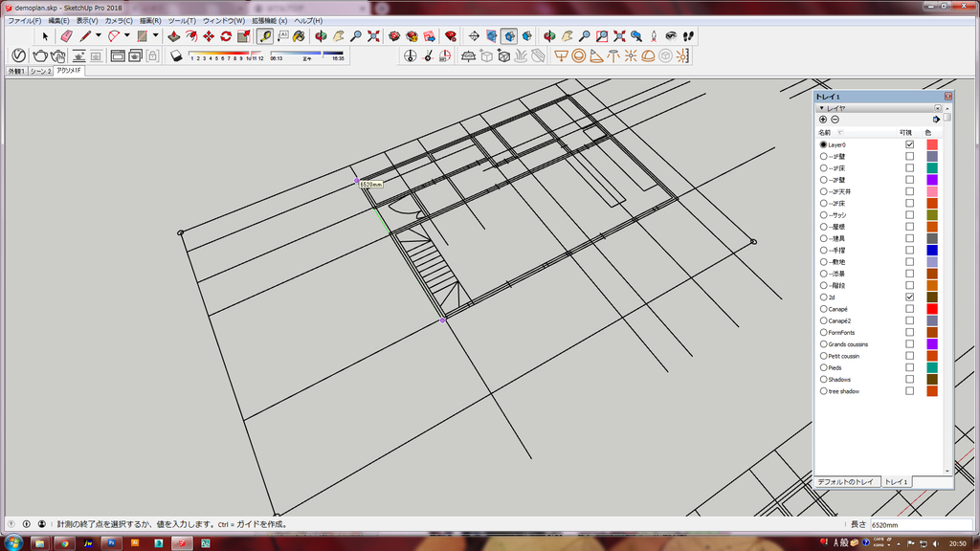Click the Add Layer plus icon
Screen dimensions: 980x551
point(822,120)
